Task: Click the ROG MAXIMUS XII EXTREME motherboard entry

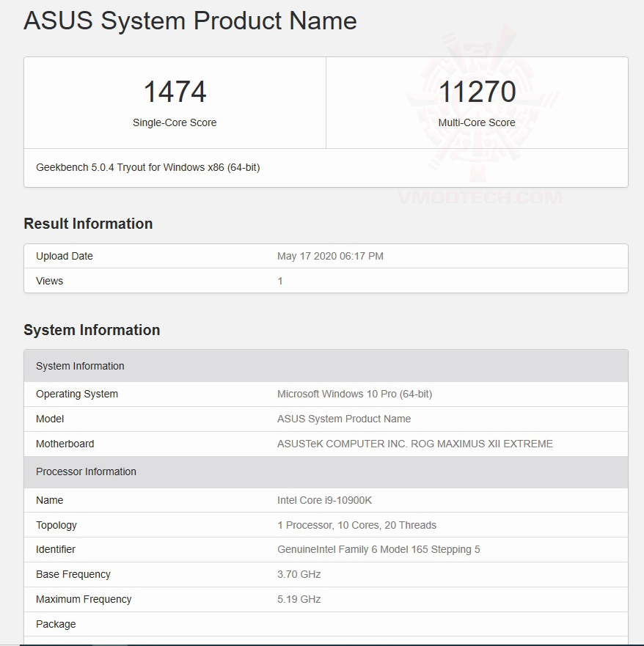Action: click(x=414, y=444)
